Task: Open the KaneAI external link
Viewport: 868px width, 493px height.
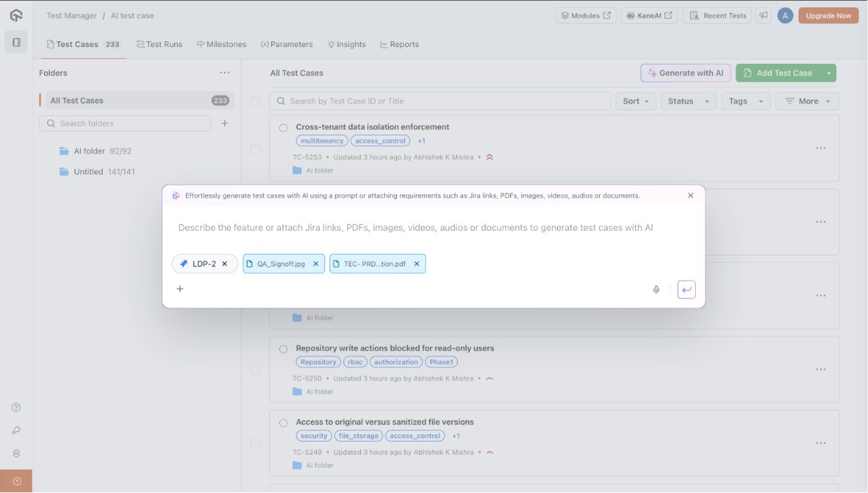Action: coord(650,15)
